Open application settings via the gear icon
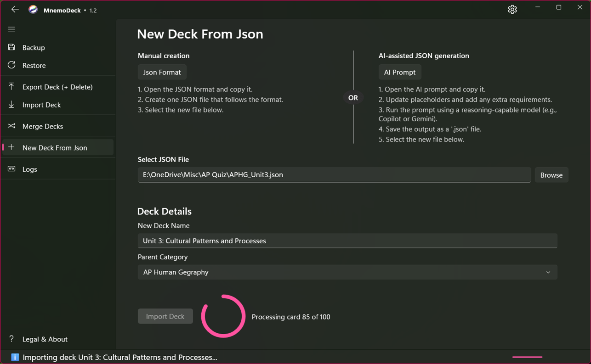 (512, 9)
